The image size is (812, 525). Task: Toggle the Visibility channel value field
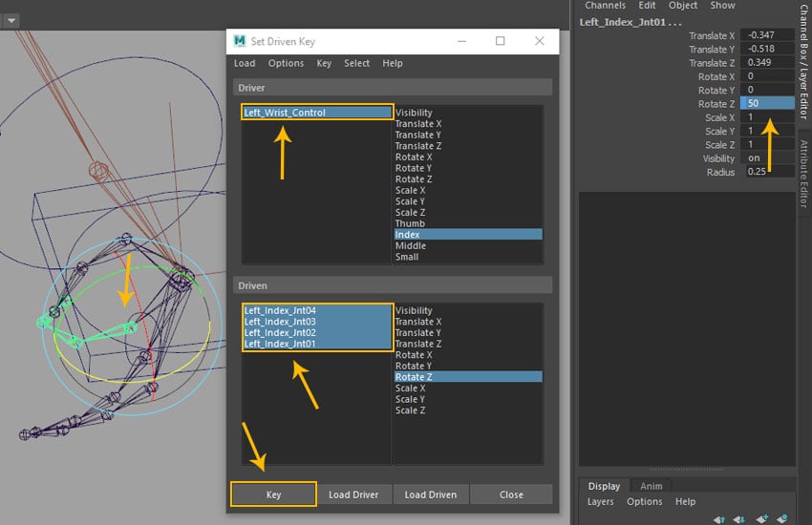767,158
